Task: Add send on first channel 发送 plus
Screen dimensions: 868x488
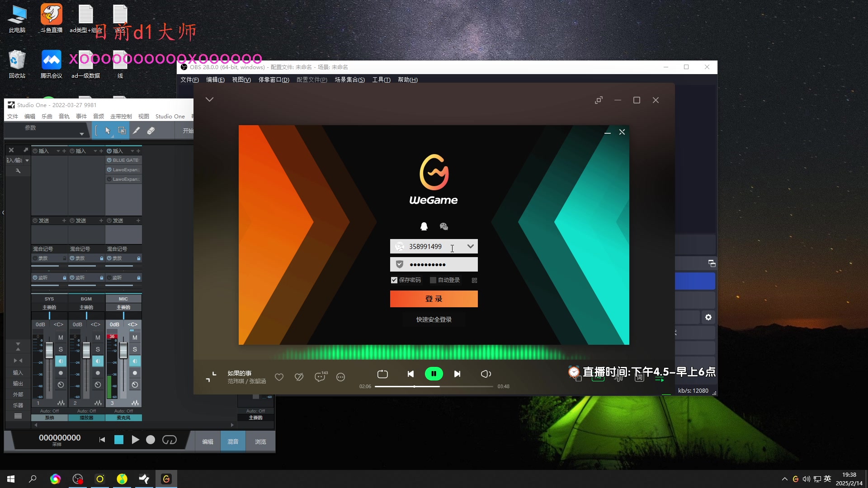Action: pyautogui.click(x=64, y=221)
